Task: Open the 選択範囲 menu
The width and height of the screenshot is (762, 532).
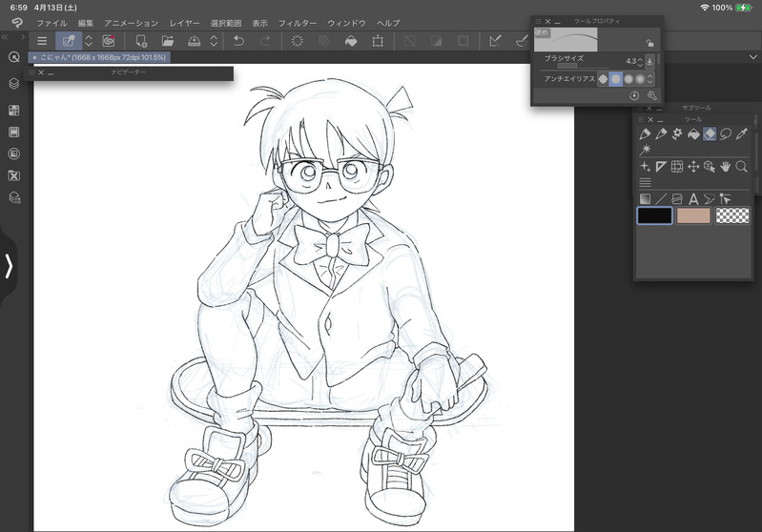Action: click(x=226, y=23)
